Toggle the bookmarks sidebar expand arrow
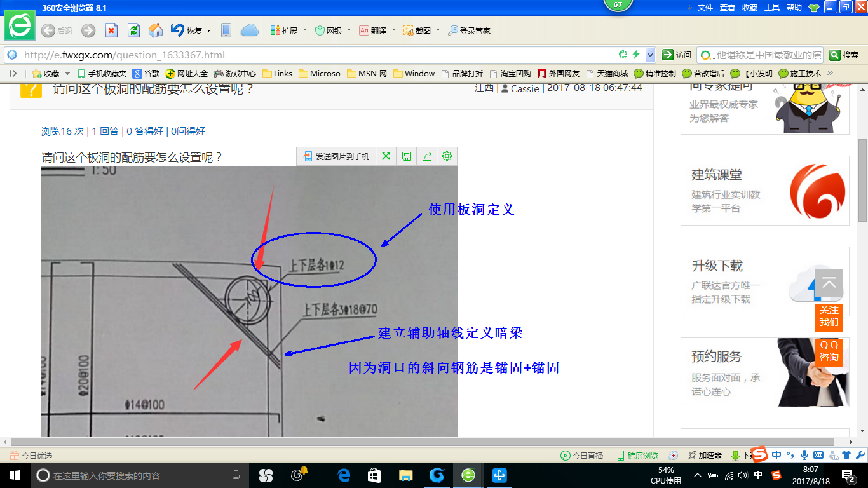Viewport: 868px width, 488px height. 13,73
